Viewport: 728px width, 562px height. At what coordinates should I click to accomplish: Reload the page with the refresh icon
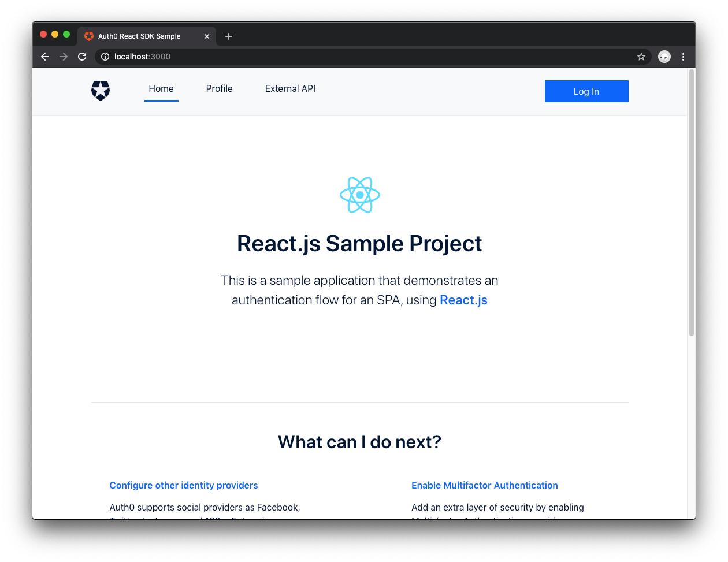81,57
